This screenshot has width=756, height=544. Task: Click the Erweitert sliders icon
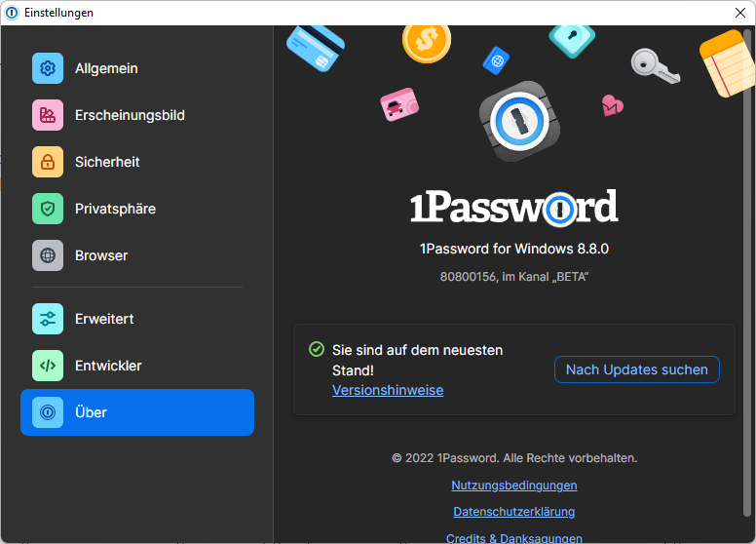point(48,319)
